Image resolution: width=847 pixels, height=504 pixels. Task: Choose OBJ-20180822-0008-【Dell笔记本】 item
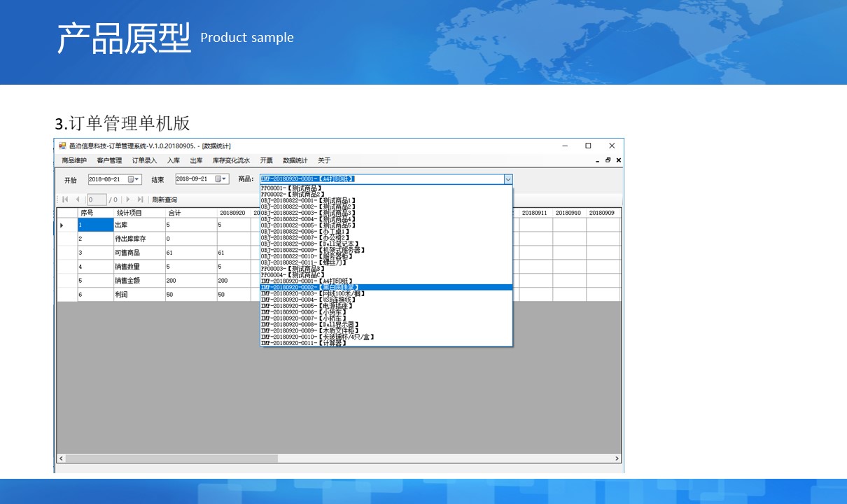point(386,244)
